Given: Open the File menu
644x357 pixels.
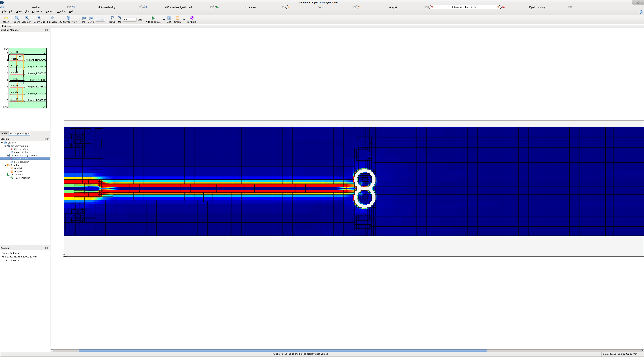Looking at the screenshot, I should point(4,12).
